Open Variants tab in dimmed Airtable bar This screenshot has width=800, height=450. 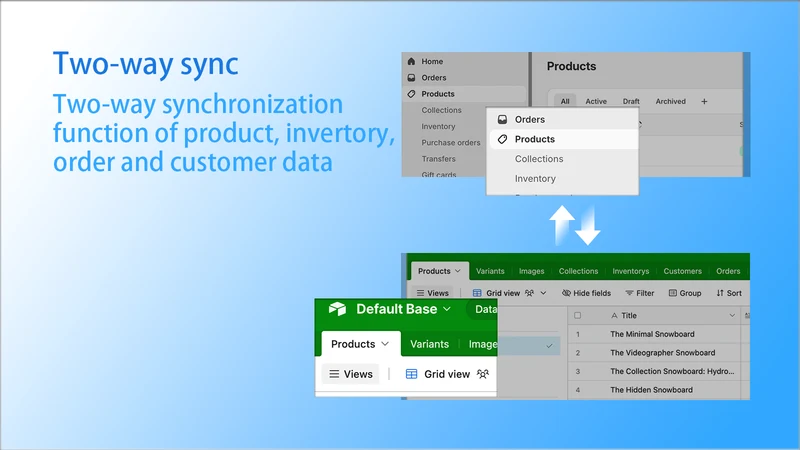tap(490, 271)
